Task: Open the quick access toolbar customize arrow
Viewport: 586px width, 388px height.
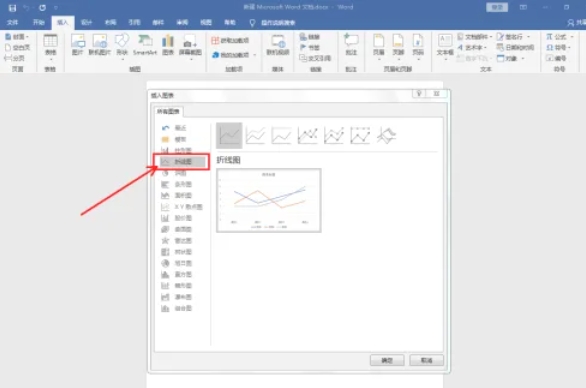Action: point(56,7)
